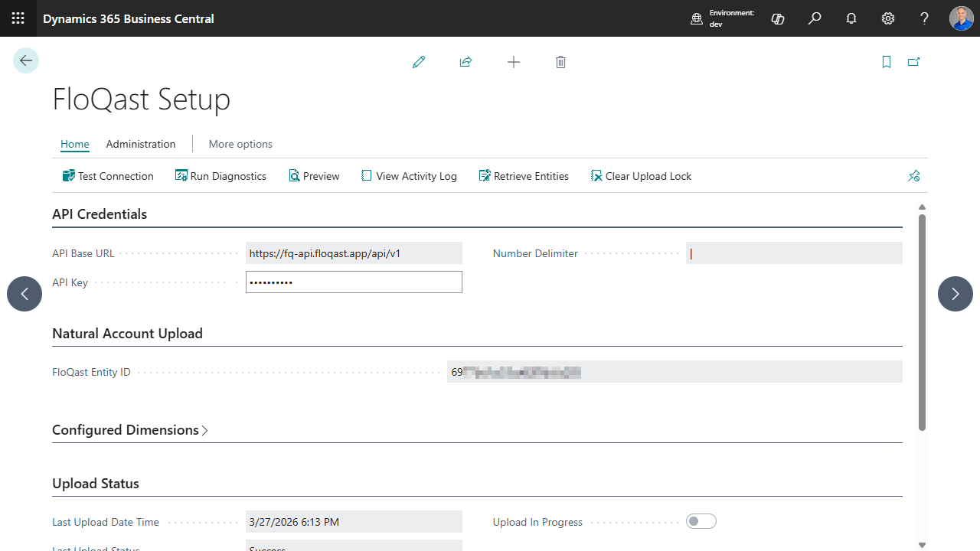Run Test Connection action
Screen dimensions: 980x551
(x=108, y=176)
